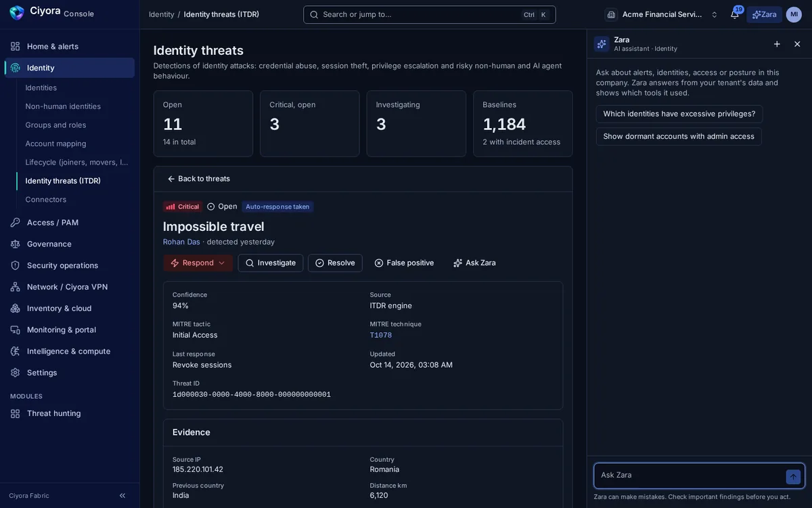The image size is (812, 508).
Task: Click Ask Zara action button
Action: click(x=474, y=263)
